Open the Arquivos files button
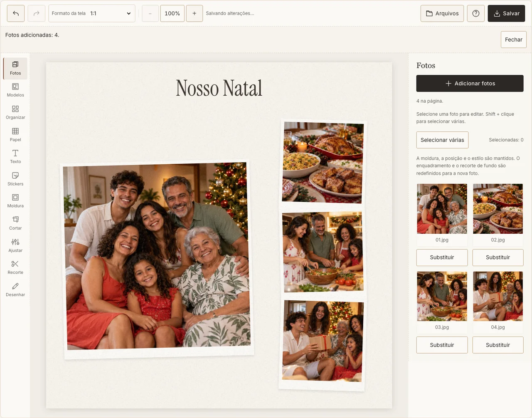Viewport: 532px width, 418px height. (442, 13)
